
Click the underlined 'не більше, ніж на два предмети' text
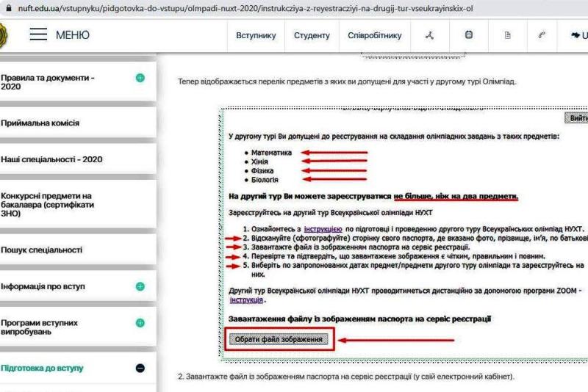click(456, 196)
